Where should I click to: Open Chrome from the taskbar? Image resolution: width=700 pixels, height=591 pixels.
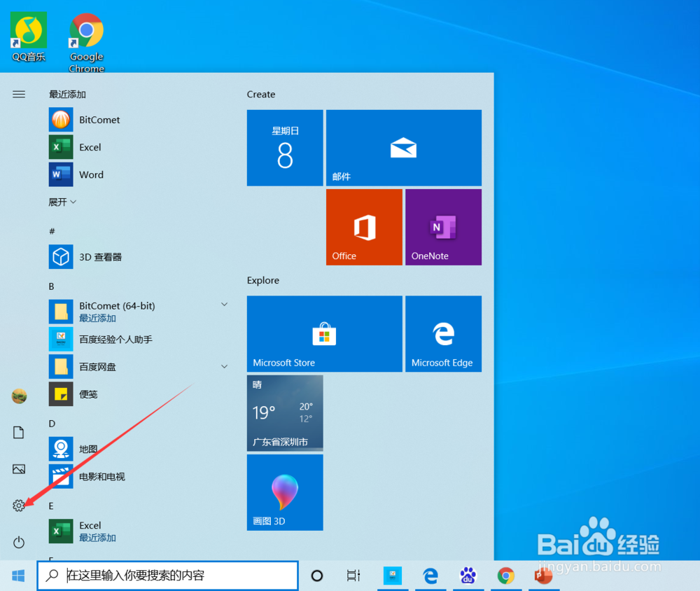click(x=506, y=576)
